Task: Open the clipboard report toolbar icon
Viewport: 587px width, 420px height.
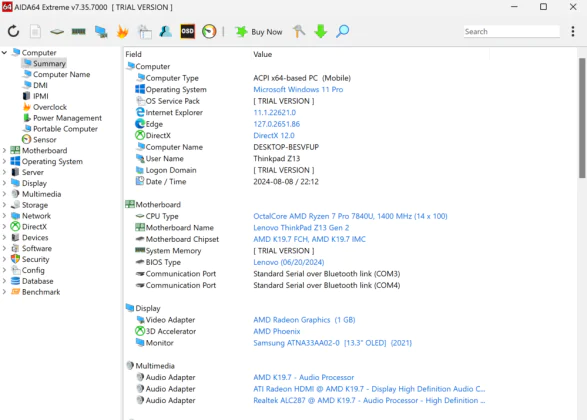Action: coord(145,32)
